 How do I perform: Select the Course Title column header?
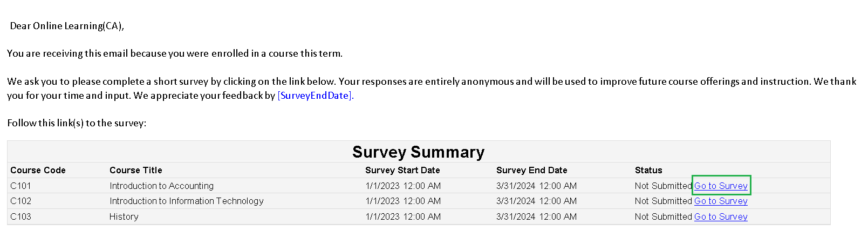click(x=135, y=170)
